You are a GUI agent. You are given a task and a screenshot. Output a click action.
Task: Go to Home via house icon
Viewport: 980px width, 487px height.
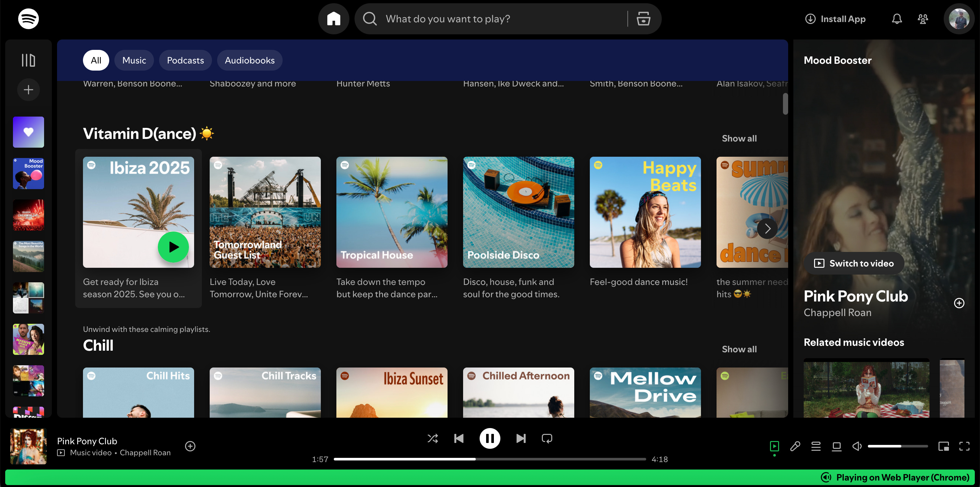click(x=334, y=19)
